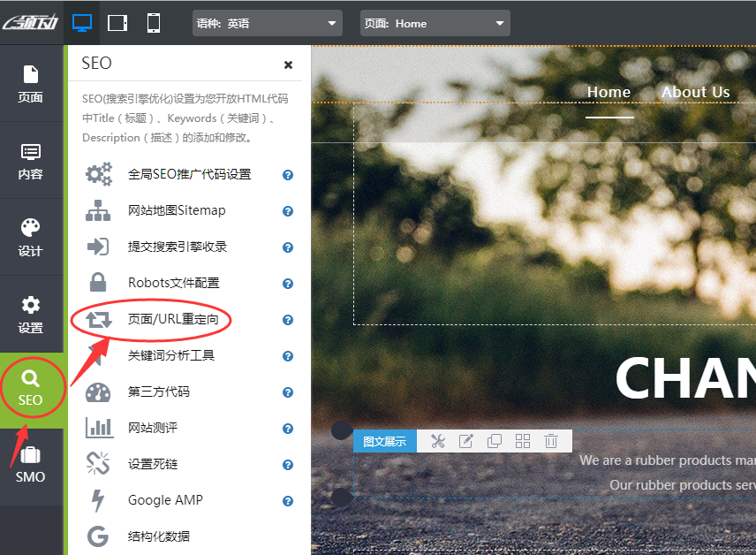Screen dimensions: 756x555
Task: Close the SEO panel
Action: (288, 65)
